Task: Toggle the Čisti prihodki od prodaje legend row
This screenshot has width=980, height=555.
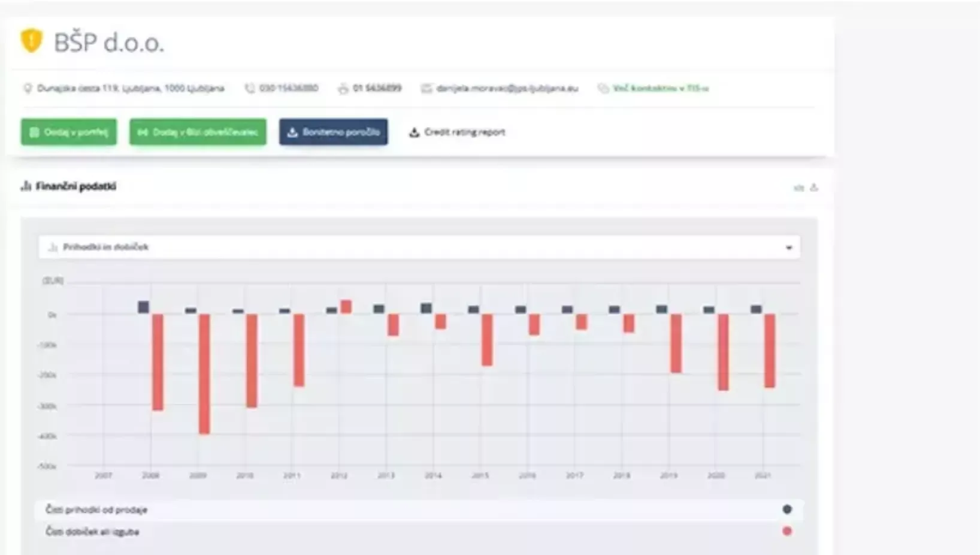Action: coord(96,509)
